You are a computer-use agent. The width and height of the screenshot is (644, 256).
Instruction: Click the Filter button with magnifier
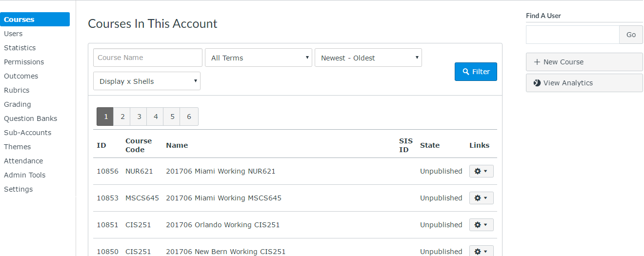pyautogui.click(x=476, y=72)
